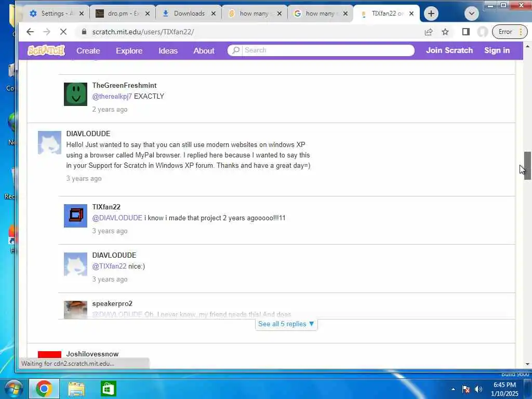Click the taskbar clock 6:45 PM
Viewport: 532px width, 399px height.
[x=504, y=385]
